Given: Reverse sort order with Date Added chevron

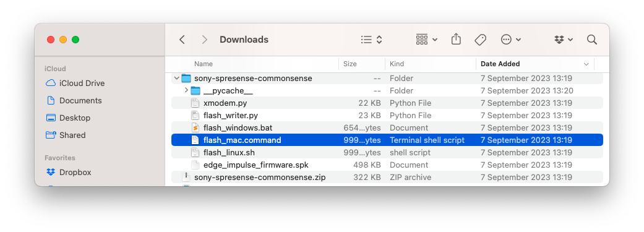Looking at the screenshot, I should 586,64.
